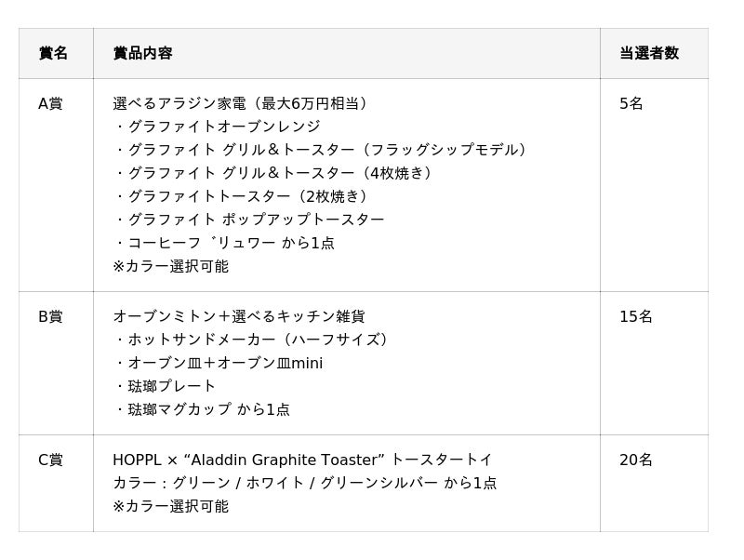
Task: Click the フラッグシップモデル grill and toaster line
Action: pyautogui.click(x=323, y=150)
